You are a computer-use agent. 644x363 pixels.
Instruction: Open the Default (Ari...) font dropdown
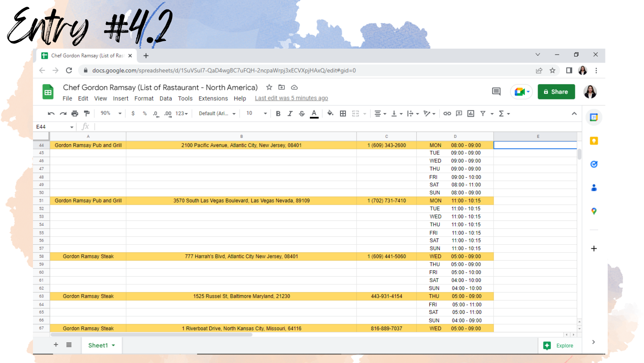(217, 114)
